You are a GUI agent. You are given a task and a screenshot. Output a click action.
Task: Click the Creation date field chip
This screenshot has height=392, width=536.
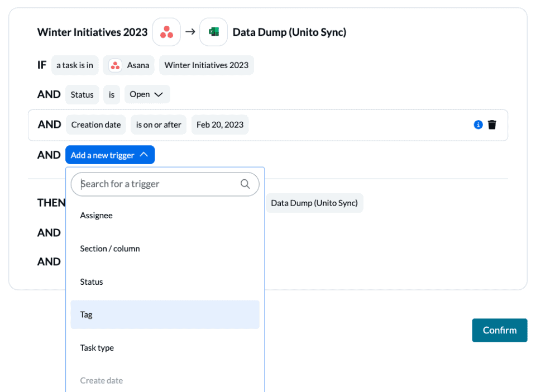(96, 125)
